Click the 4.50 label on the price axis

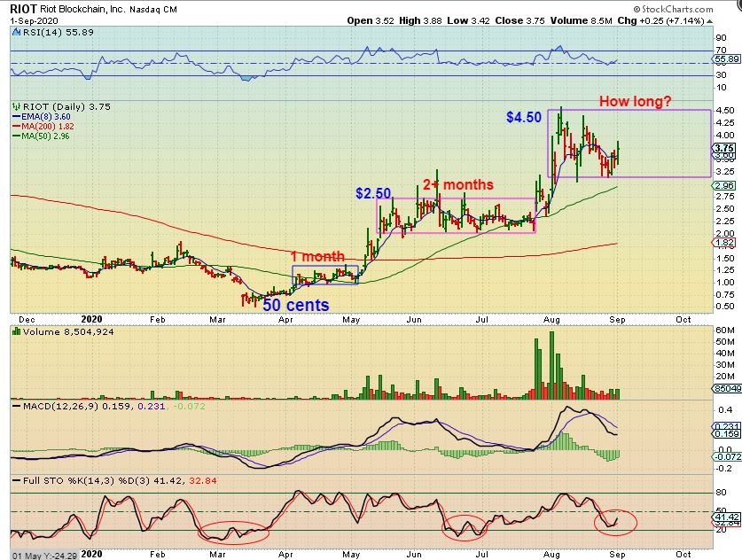[x=725, y=110]
